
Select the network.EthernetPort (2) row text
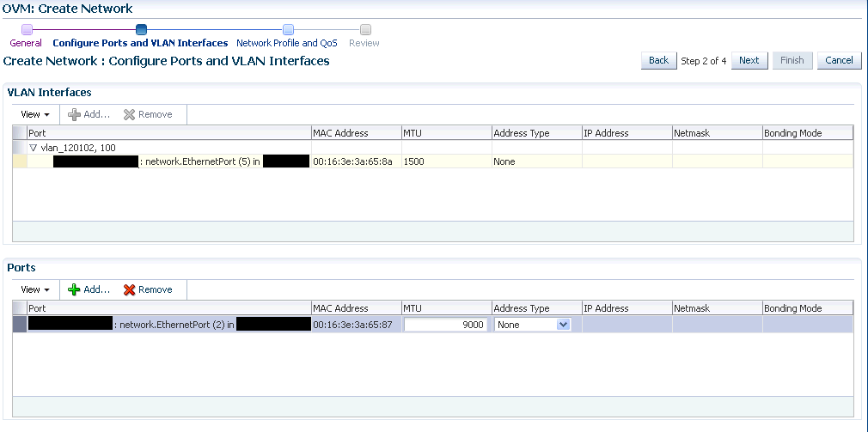(174, 325)
